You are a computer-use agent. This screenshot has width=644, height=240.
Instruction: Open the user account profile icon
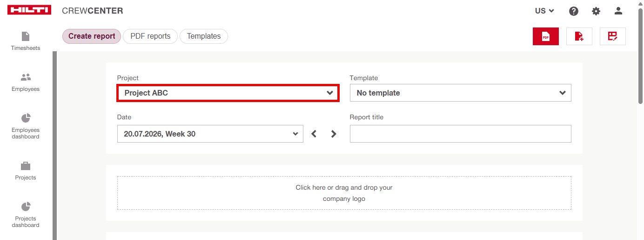[618, 11]
